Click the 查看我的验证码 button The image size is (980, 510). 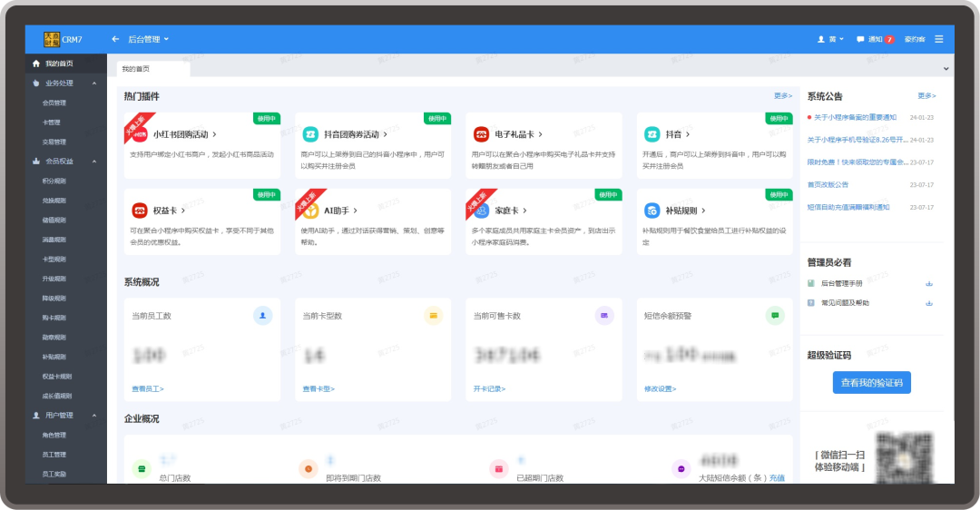(872, 383)
